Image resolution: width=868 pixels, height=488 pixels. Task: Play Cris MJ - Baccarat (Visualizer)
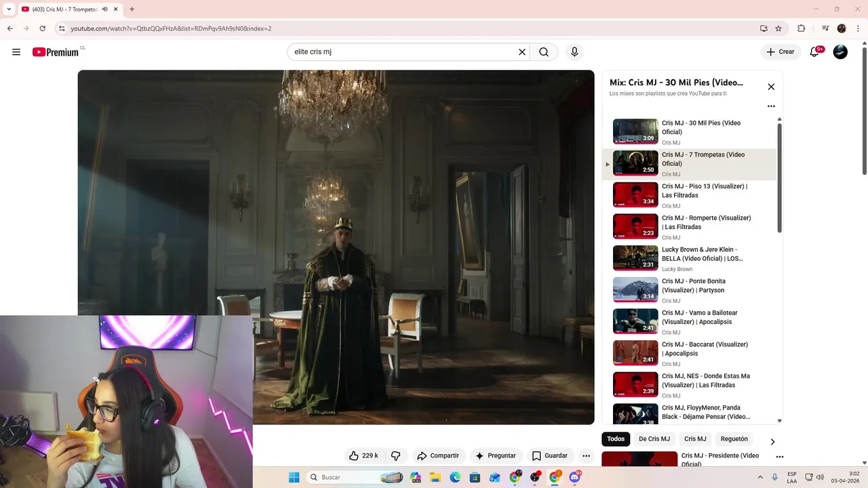[x=688, y=354]
